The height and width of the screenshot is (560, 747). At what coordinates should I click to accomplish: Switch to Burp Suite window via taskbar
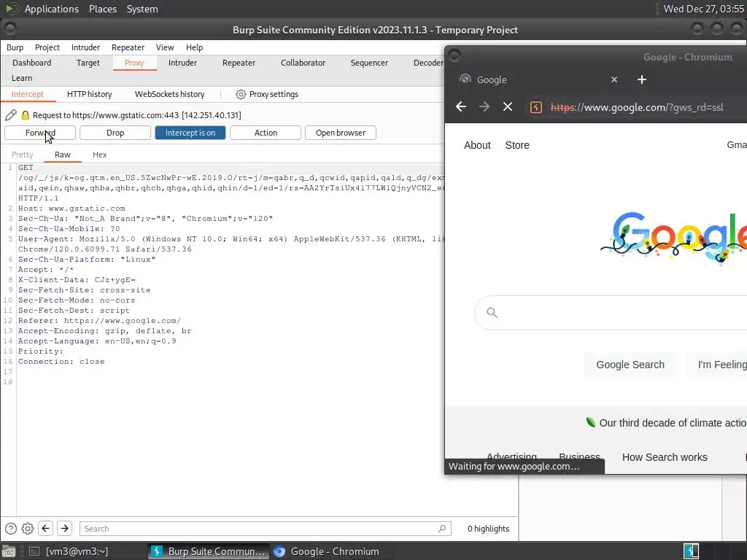(208, 551)
